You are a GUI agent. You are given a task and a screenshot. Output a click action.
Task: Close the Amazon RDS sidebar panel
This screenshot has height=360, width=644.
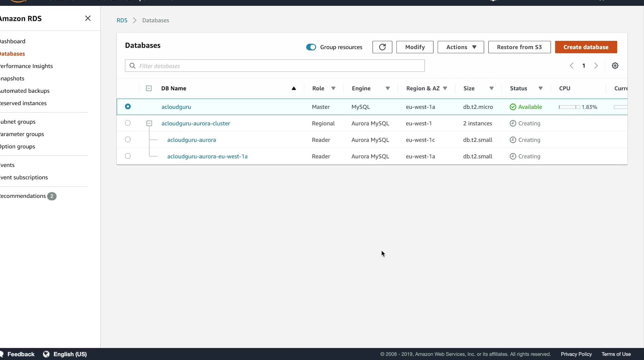coord(88,18)
